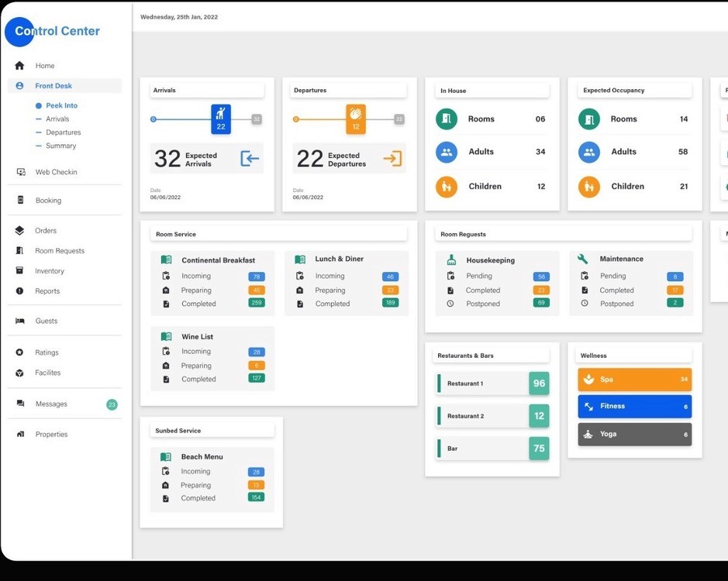Click the Reports alert icon
The width and height of the screenshot is (728, 581).
[19, 291]
